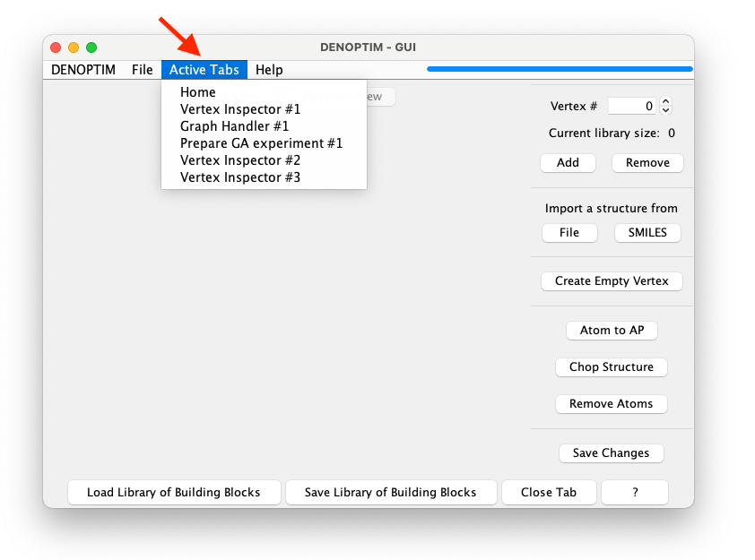Import a structure from SMILES
The height and width of the screenshot is (560, 755).
pyautogui.click(x=647, y=232)
